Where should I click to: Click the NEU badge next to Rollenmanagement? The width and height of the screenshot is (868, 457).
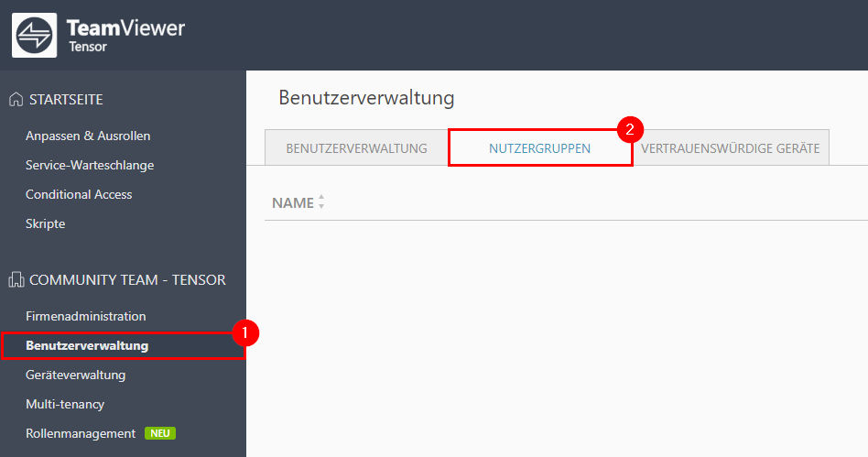[160, 433]
